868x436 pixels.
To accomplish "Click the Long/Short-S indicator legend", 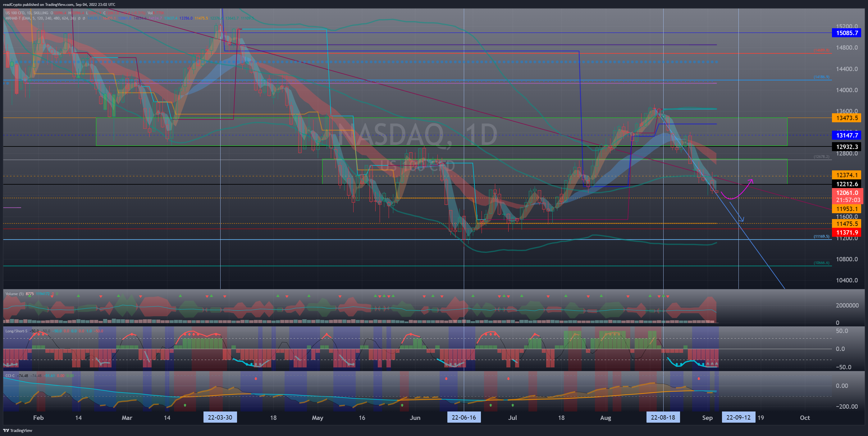I will (x=16, y=331).
